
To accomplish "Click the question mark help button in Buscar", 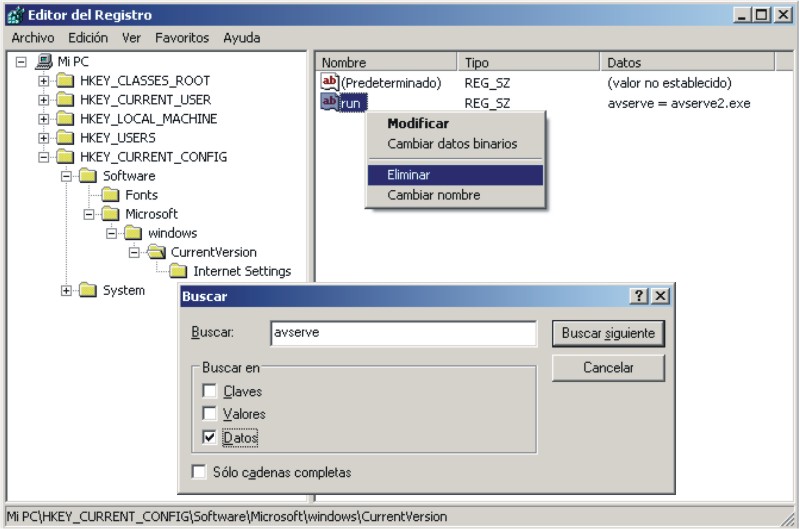I will pos(640,297).
